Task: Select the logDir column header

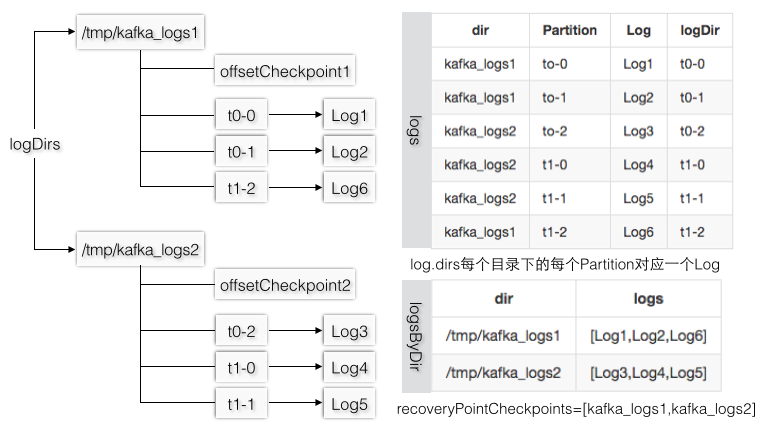Action: (x=699, y=30)
